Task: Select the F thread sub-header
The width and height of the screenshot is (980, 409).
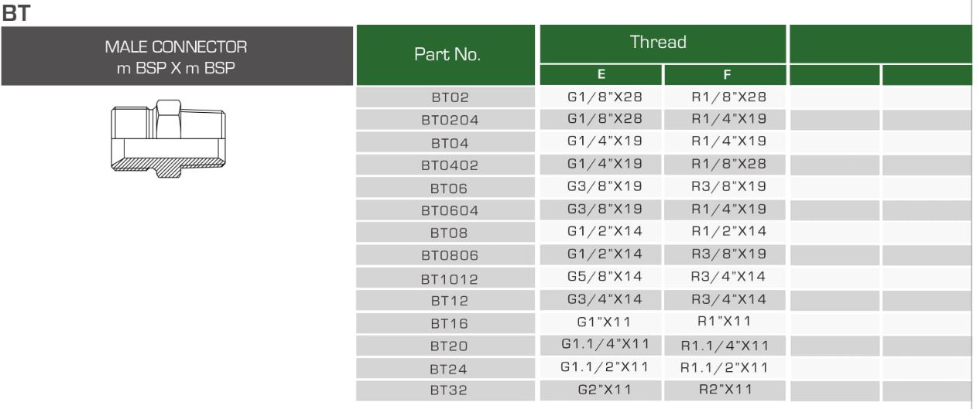Action: (725, 75)
